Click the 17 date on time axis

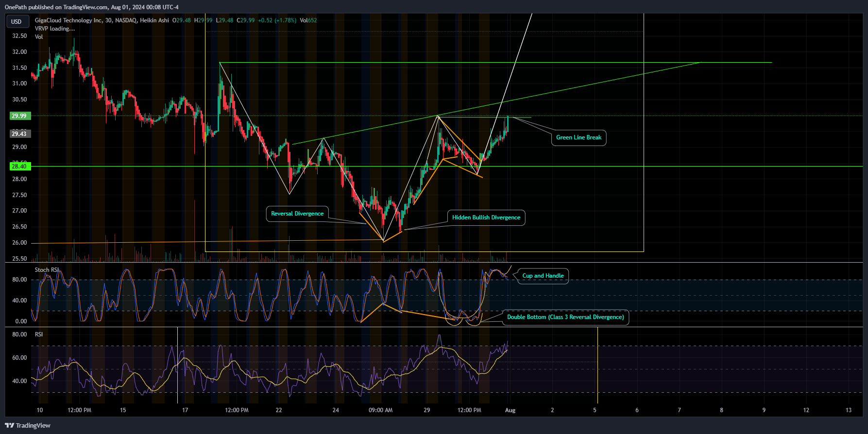(x=185, y=410)
